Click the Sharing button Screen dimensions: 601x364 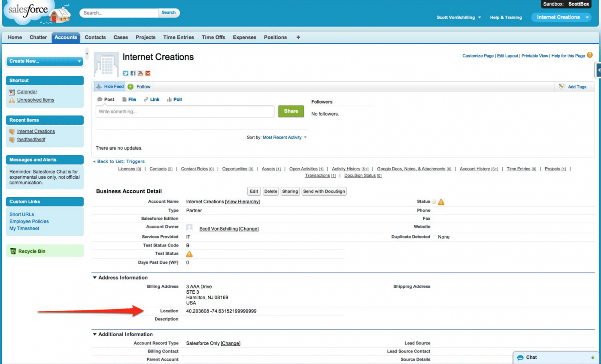(290, 191)
